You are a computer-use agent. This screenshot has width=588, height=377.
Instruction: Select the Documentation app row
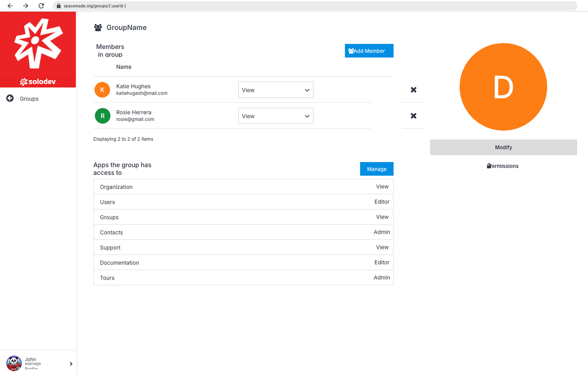243,262
